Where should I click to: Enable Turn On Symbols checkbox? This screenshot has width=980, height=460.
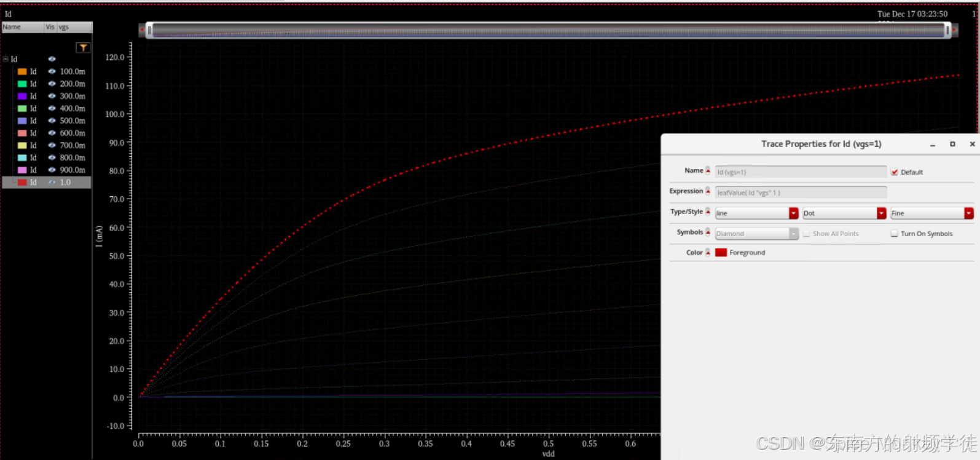(x=895, y=234)
